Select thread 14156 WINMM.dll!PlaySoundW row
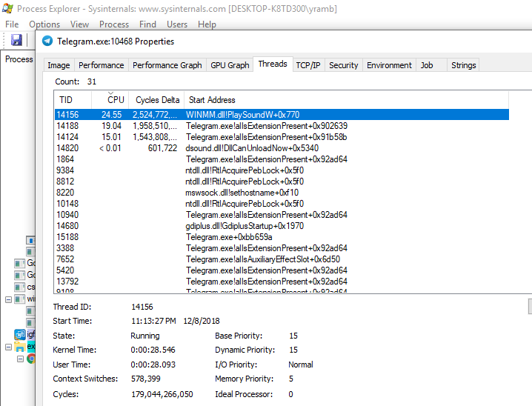Viewport: 532px width, 406px height. [x=282, y=115]
